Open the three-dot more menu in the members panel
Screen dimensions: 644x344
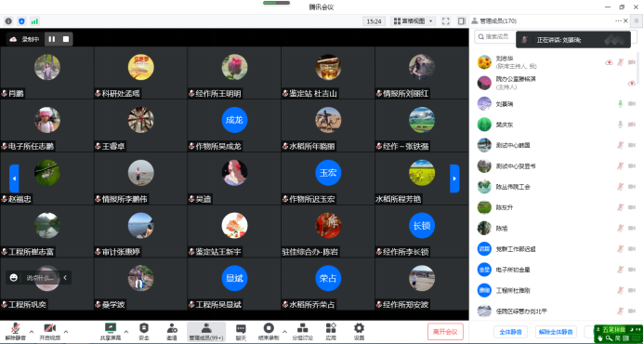point(618,20)
